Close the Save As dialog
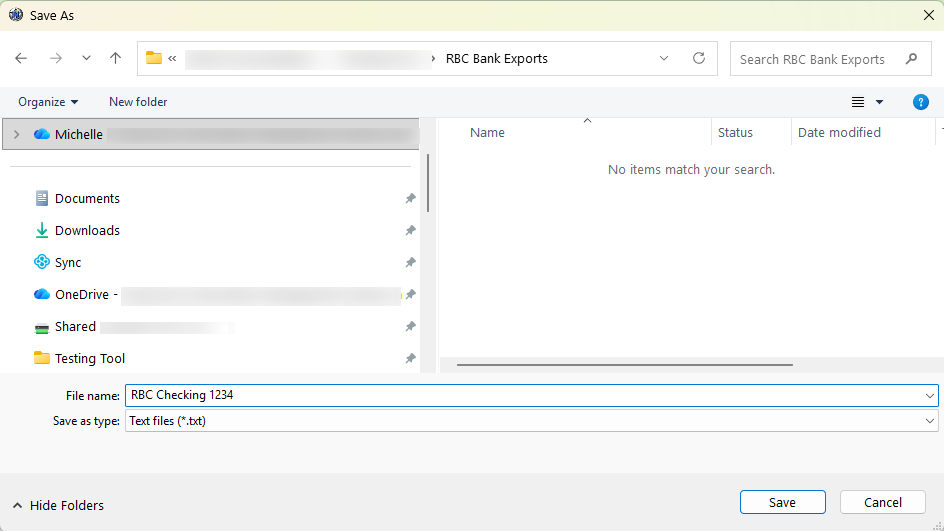944x531 pixels. click(928, 15)
